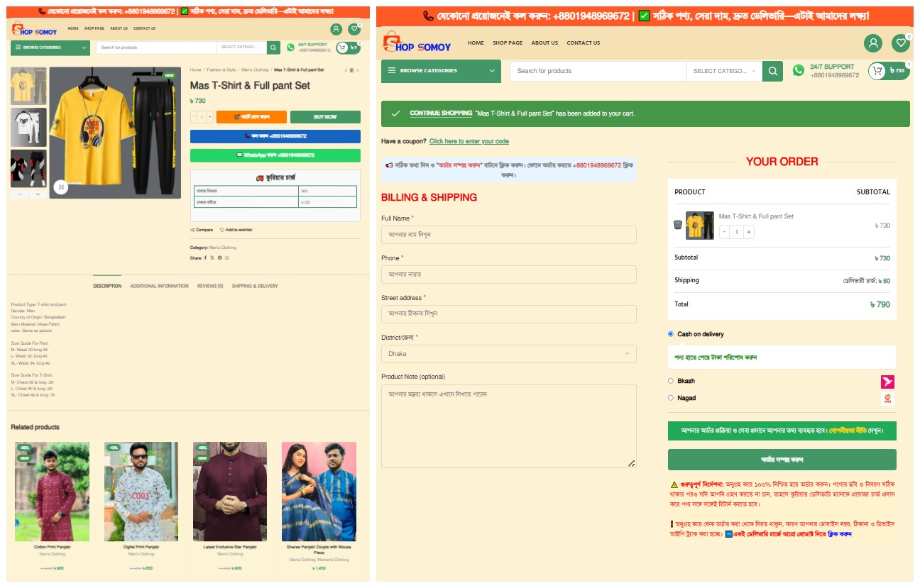Click the user account icon in the checkout header
The image size is (920, 588).
[872, 43]
